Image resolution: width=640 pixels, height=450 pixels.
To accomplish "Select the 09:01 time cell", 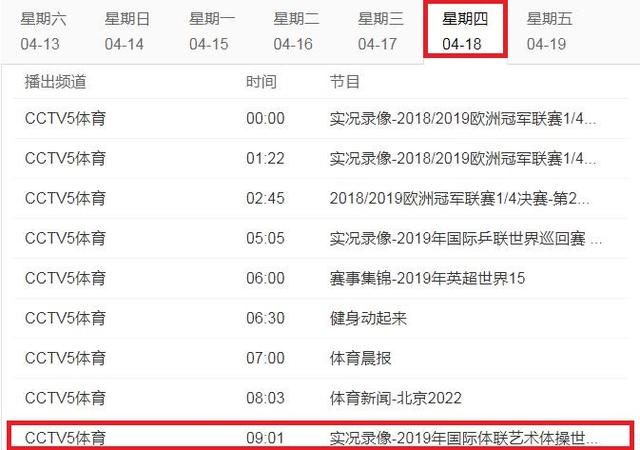I will click(x=265, y=438).
